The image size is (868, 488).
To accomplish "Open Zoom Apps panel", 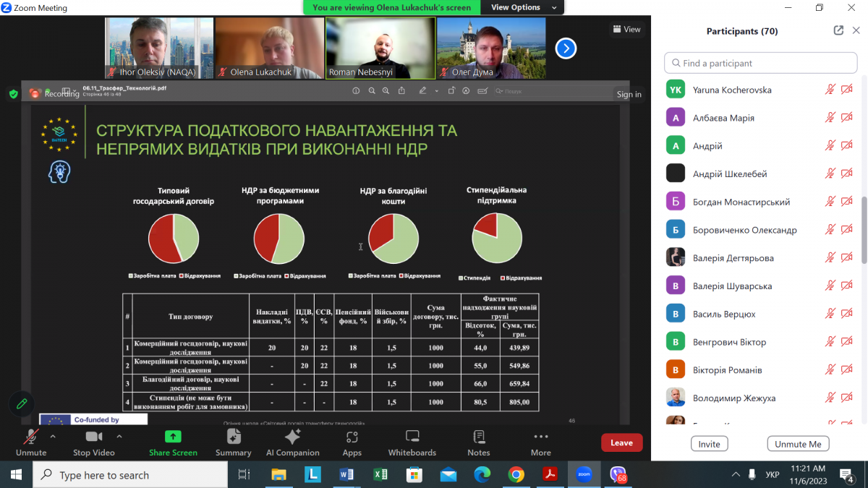I will pos(352,442).
